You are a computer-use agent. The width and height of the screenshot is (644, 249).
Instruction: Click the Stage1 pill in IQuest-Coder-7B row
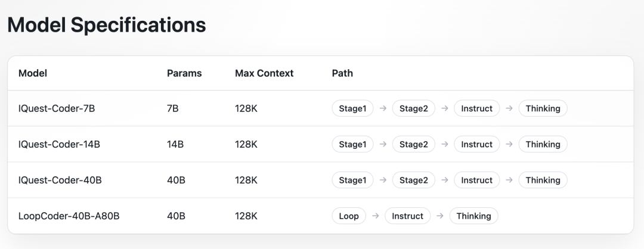(352, 108)
